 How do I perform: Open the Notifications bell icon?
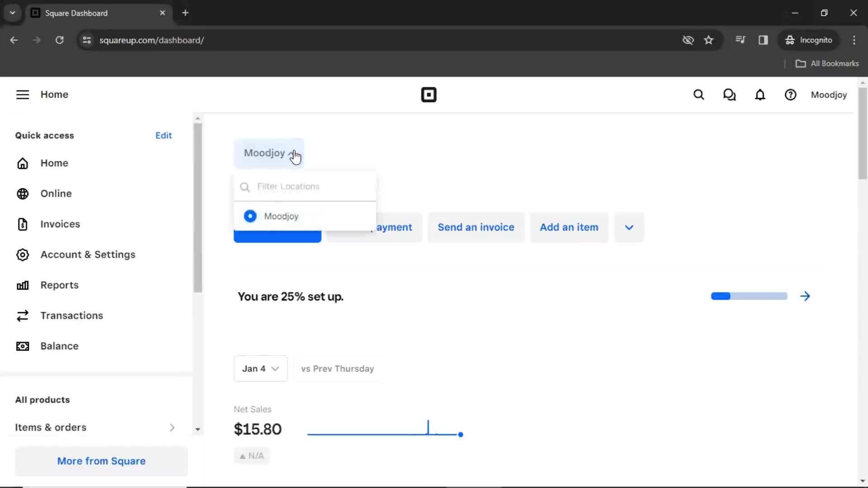click(760, 94)
